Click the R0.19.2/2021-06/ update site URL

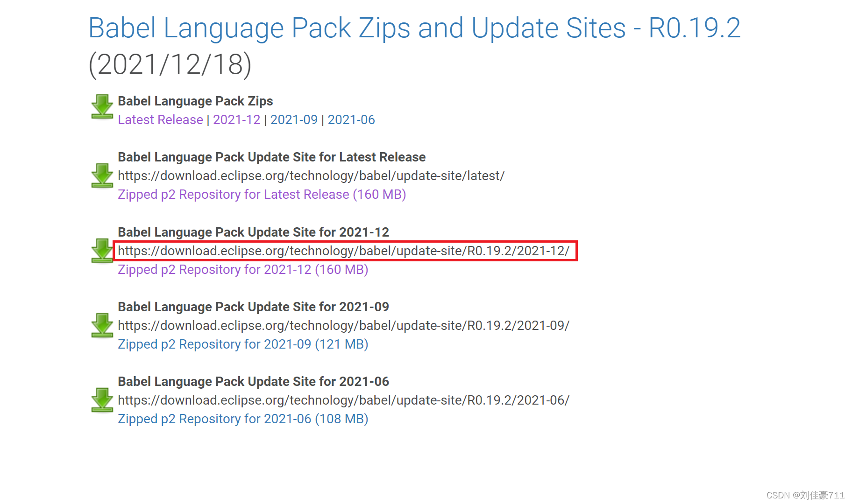point(344,400)
